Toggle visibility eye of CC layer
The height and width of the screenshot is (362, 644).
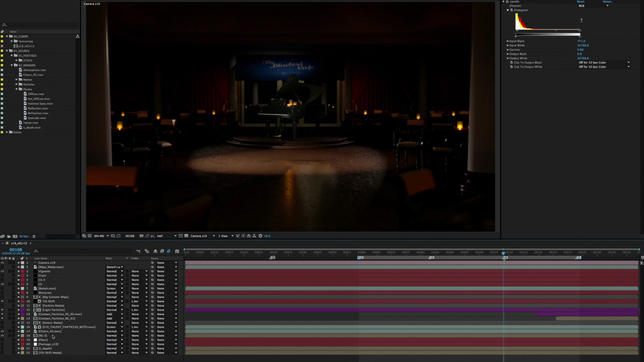click(x=2, y=284)
